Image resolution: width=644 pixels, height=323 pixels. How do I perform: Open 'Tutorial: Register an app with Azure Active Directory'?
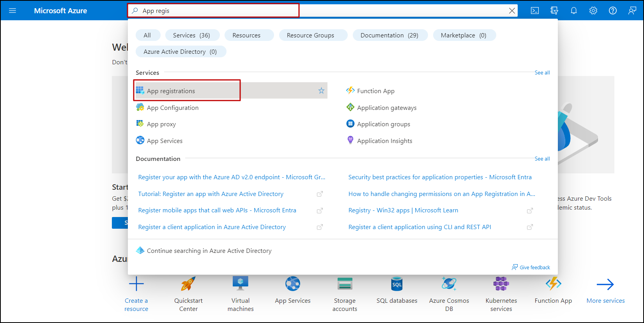[x=211, y=194]
